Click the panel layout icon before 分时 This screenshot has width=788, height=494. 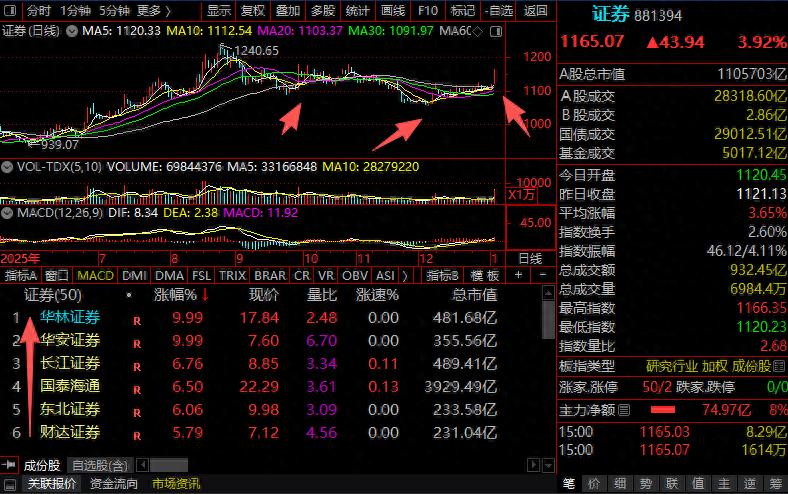pos(10,10)
